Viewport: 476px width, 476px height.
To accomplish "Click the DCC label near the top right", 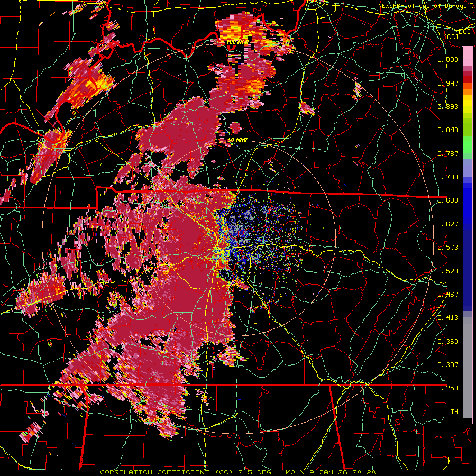I will point(464,32).
